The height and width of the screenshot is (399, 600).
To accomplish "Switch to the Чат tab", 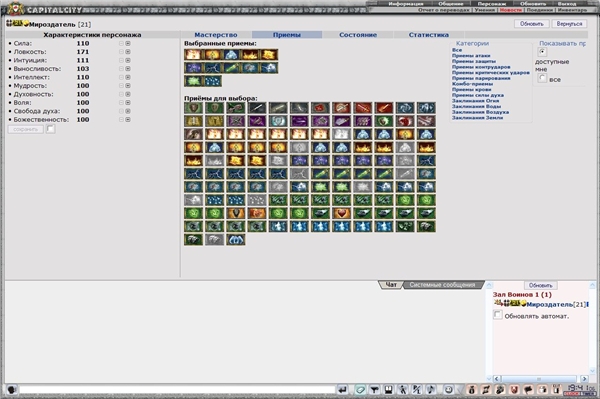I will click(x=391, y=285).
